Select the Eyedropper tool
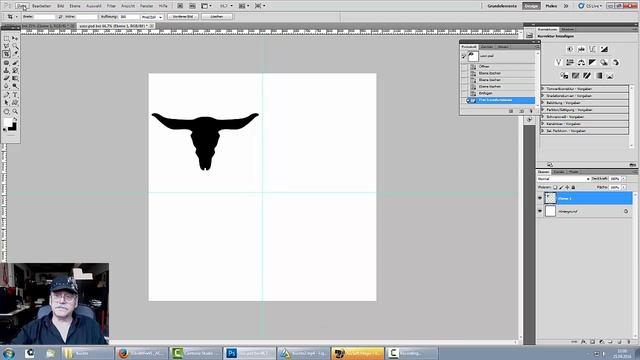The width and height of the screenshot is (640, 360). click(x=15, y=54)
